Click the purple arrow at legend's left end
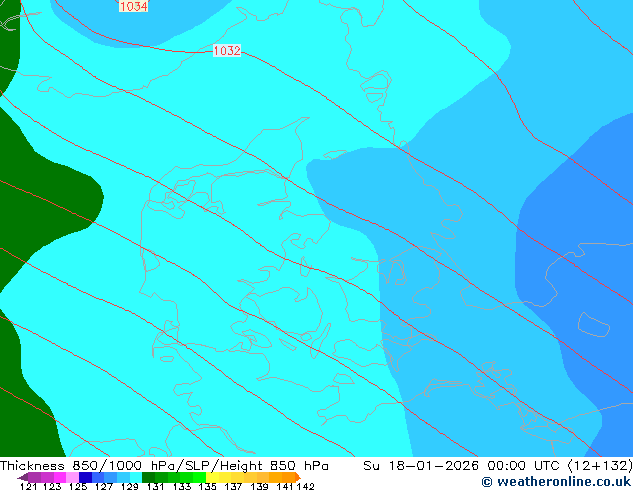 [23, 477]
